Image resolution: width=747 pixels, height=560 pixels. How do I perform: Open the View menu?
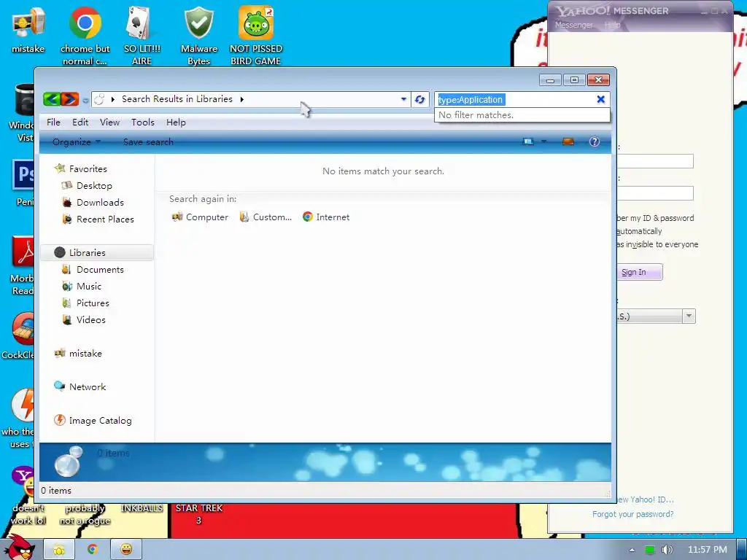coord(109,122)
